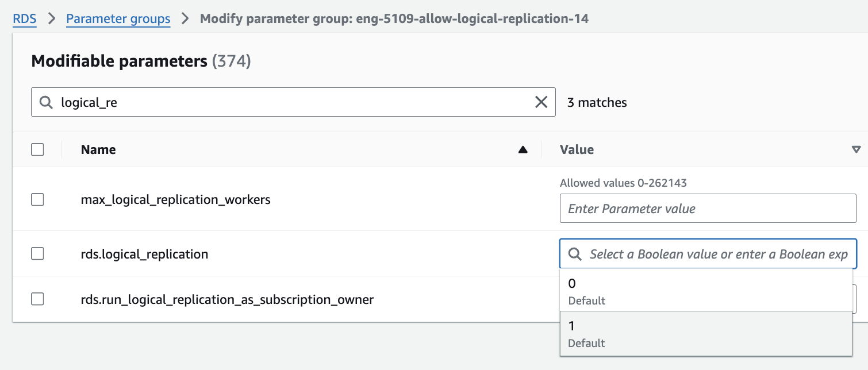
Task: Choose option 0 in the Boolean dropdown
Action: (x=706, y=290)
